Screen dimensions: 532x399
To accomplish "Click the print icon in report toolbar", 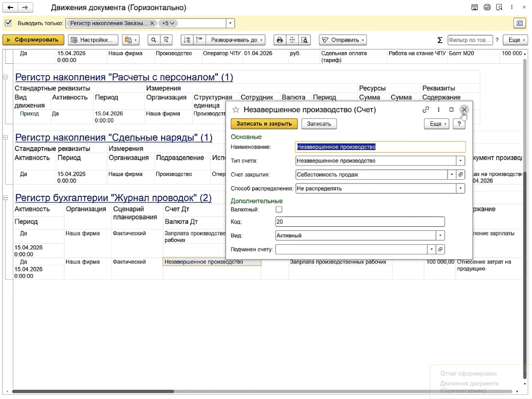I will click(279, 40).
